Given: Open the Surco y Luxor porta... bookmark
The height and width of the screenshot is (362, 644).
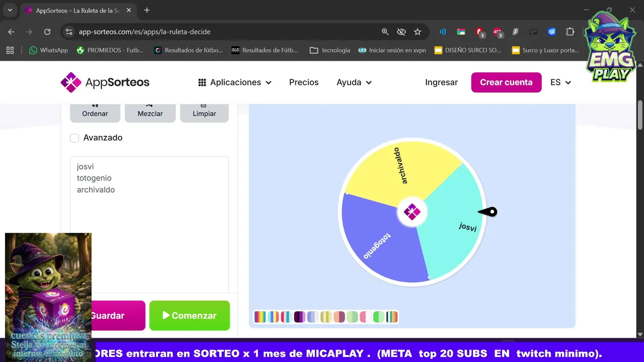Looking at the screenshot, I should 545,50.
